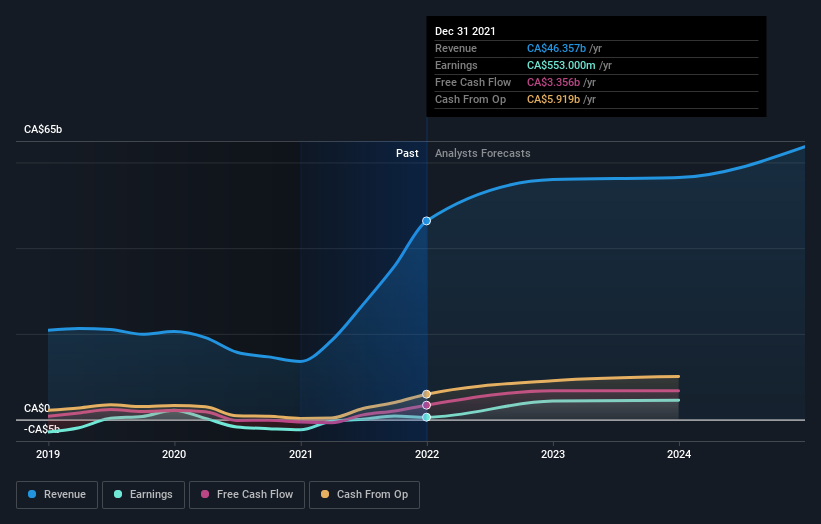Click the orange dot in Cash From Op legend
This screenshot has height=524, width=821.
pyautogui.click(x=325, y=494)
